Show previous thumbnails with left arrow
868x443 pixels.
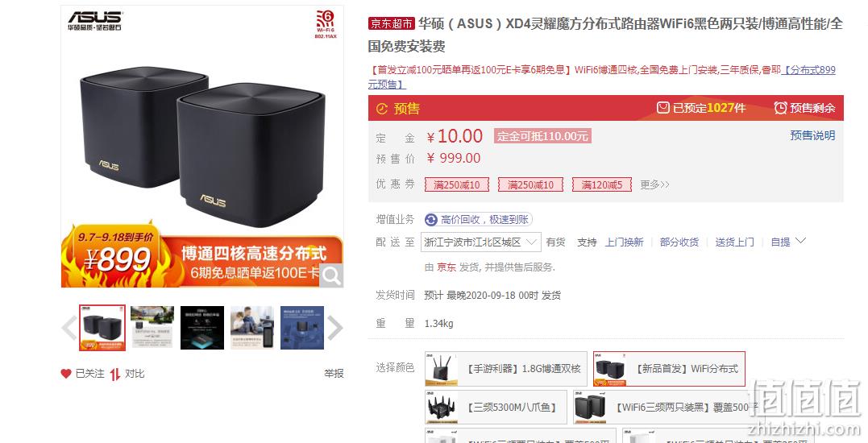pos(69,328)
